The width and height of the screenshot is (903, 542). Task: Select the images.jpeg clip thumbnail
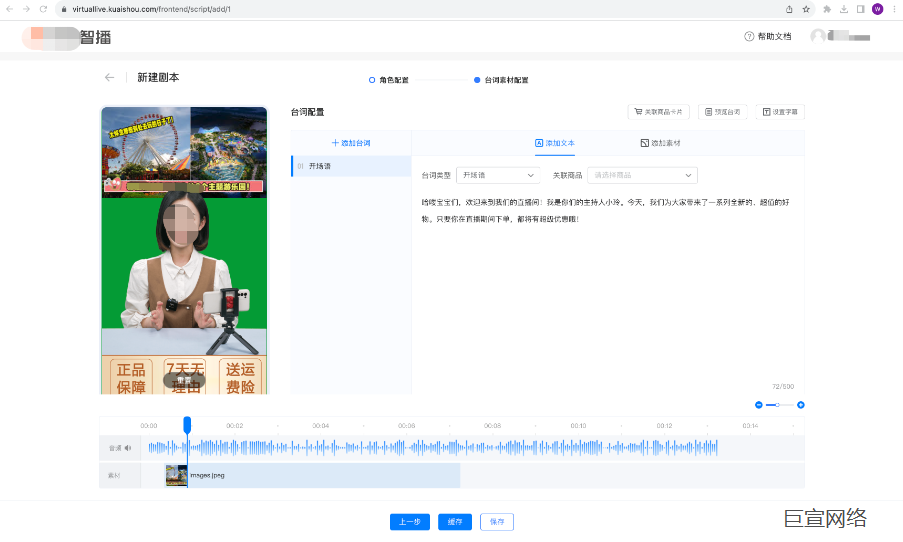pos(176,476)
